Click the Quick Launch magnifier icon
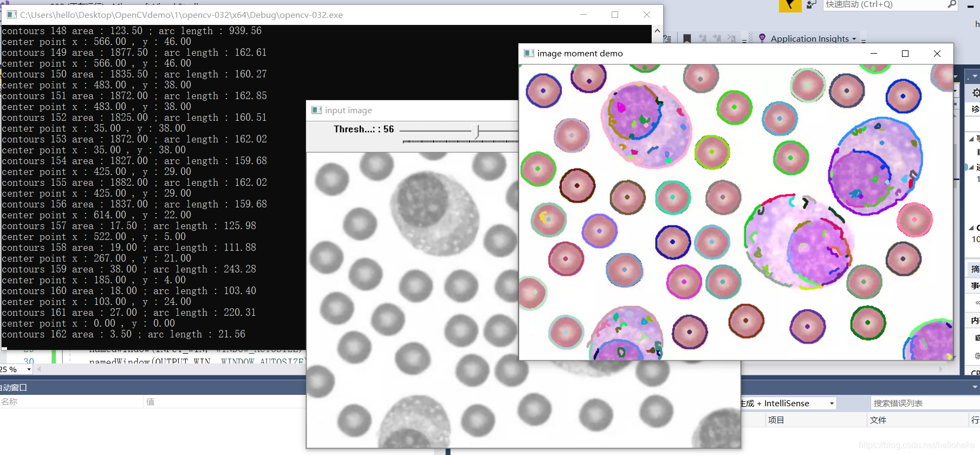 coord(952,4)
